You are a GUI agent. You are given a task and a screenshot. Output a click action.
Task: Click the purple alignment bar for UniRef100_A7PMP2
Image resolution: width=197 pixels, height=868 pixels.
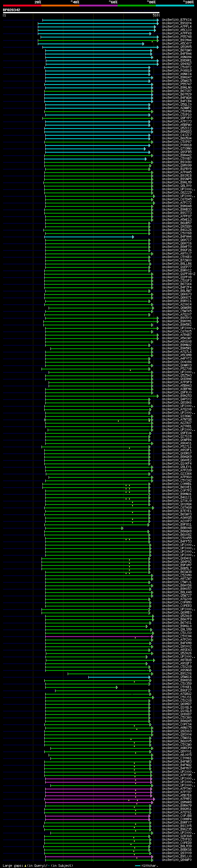coord(99,799)
